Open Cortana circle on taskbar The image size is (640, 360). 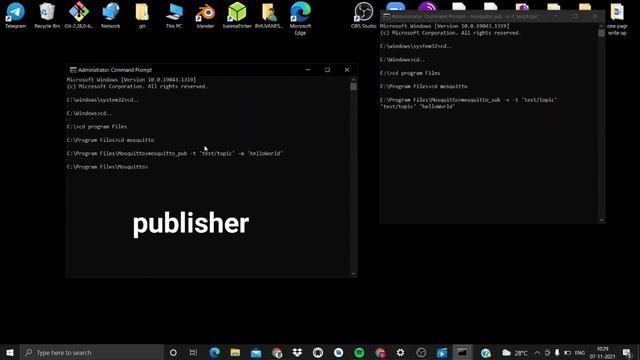[173, 352]
